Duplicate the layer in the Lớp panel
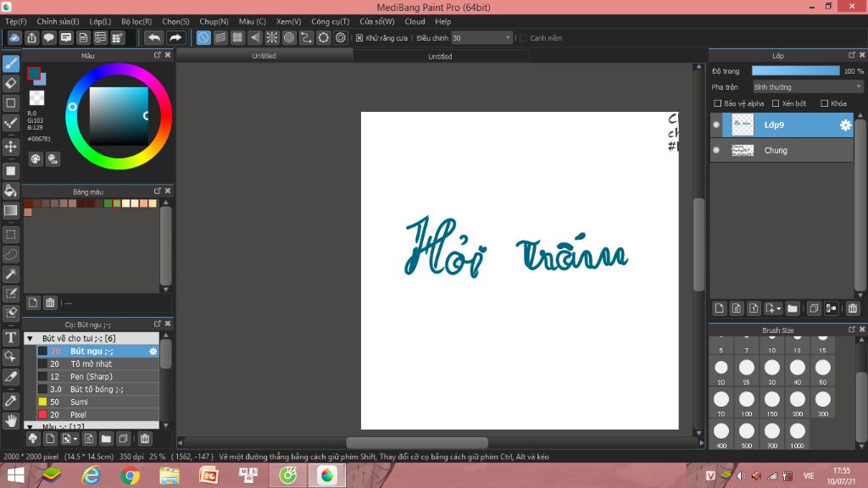868x488 pixels. click(x=813, y=308)
